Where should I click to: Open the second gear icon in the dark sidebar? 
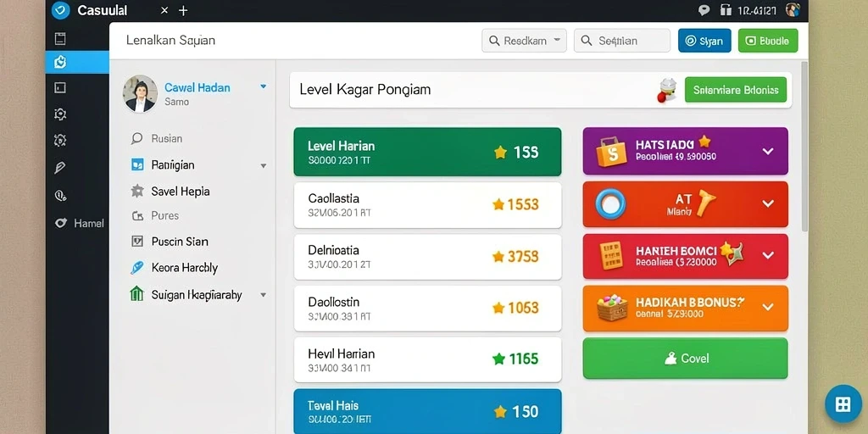60,140
